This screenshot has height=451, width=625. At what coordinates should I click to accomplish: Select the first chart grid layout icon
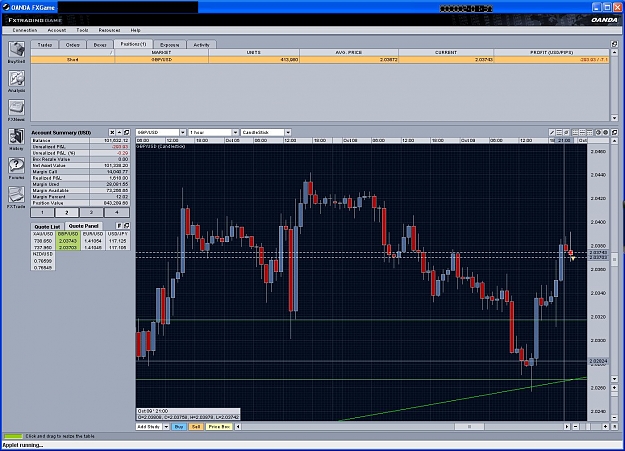point(575,132)
